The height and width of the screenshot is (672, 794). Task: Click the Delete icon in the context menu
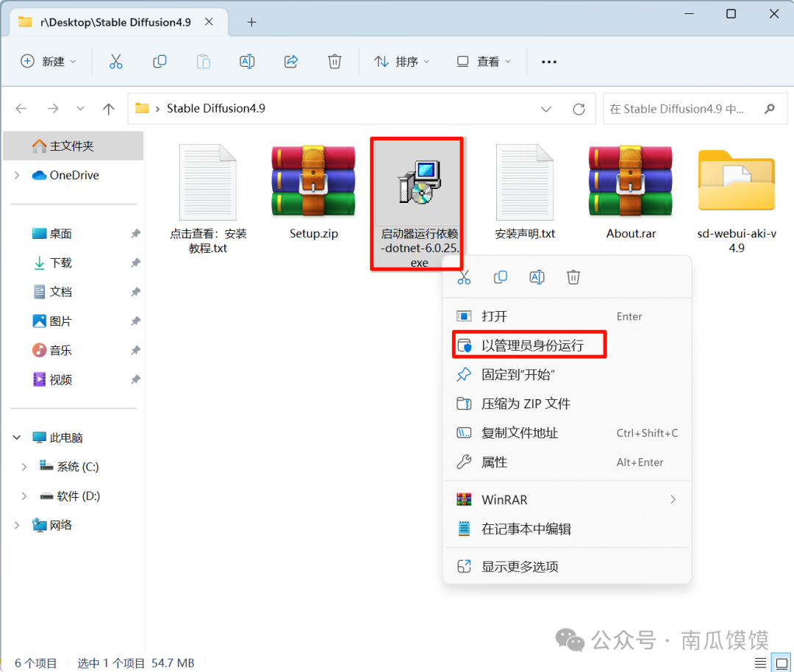tap(573, 277)
